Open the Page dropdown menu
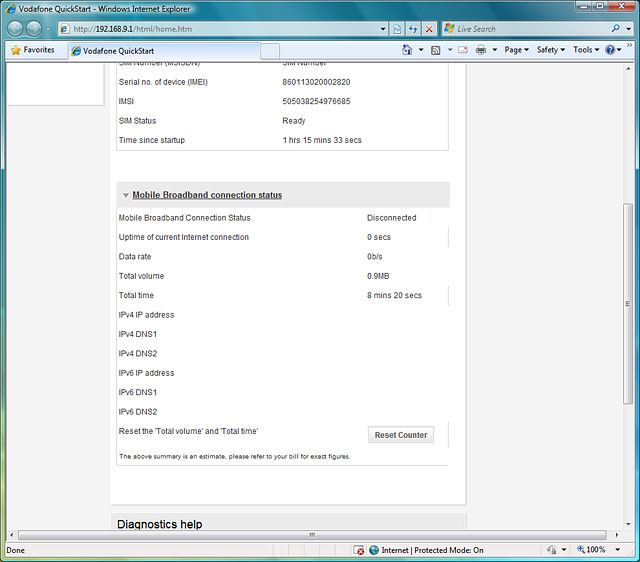 pos(516,50)
